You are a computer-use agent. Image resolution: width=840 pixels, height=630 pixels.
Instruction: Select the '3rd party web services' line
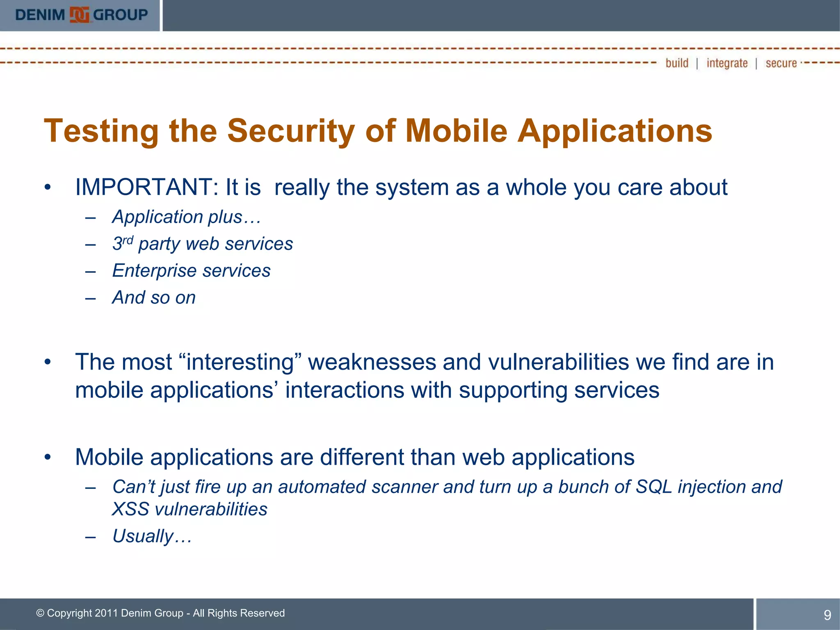(x=203, y=244)
